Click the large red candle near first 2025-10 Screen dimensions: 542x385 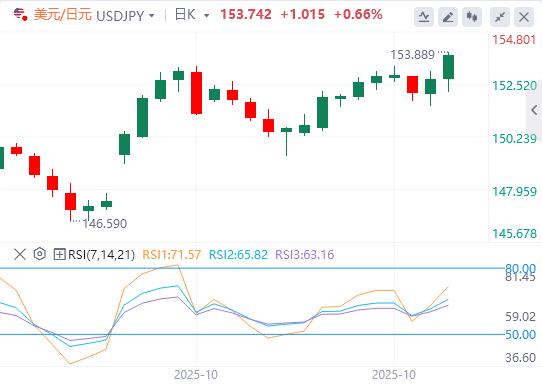pos(196,93)
